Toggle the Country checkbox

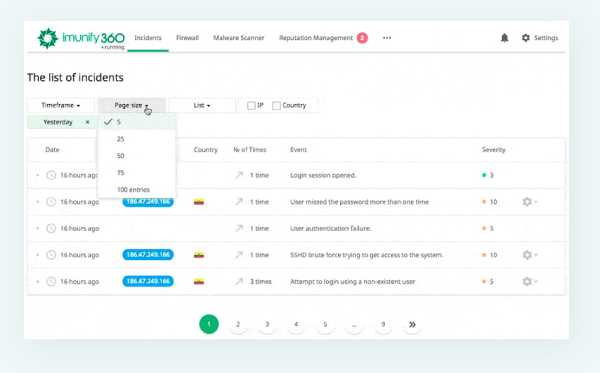pos(276,106)
